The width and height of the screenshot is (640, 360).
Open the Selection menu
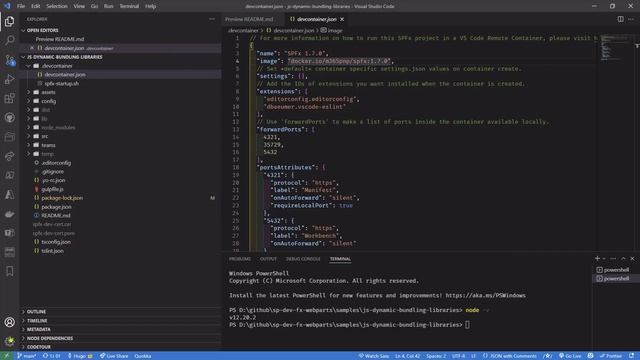tap(57, 6)
